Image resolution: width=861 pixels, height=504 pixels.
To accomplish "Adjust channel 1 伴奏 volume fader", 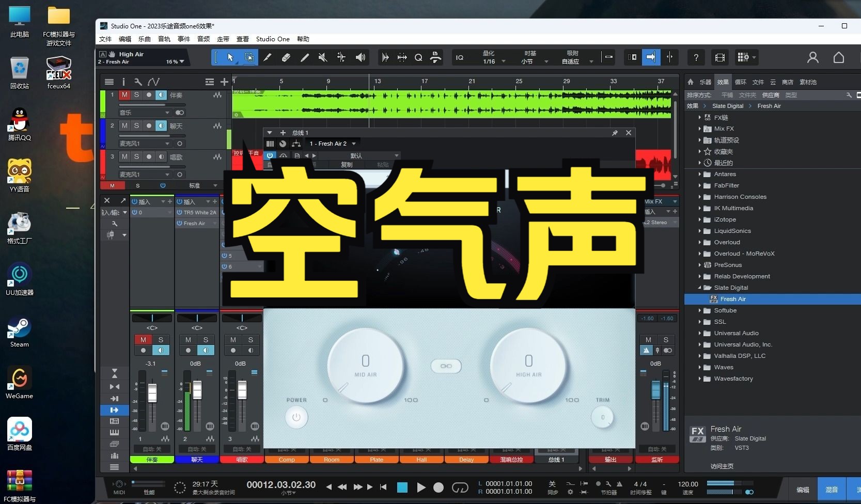I will [x=152, y=392].
